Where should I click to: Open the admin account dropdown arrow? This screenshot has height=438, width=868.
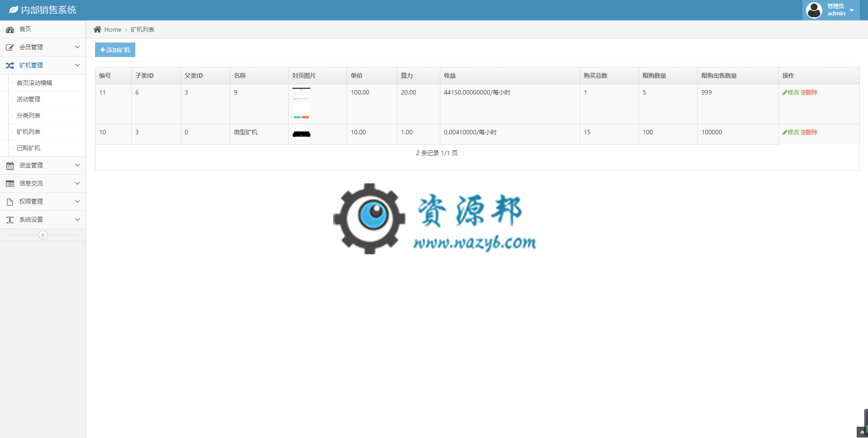(x=852, y=10)
